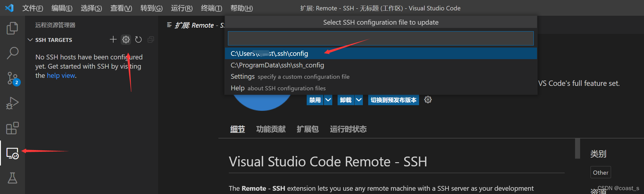Select the .ssh\config file under C:\Users

[x=381, y=53]
